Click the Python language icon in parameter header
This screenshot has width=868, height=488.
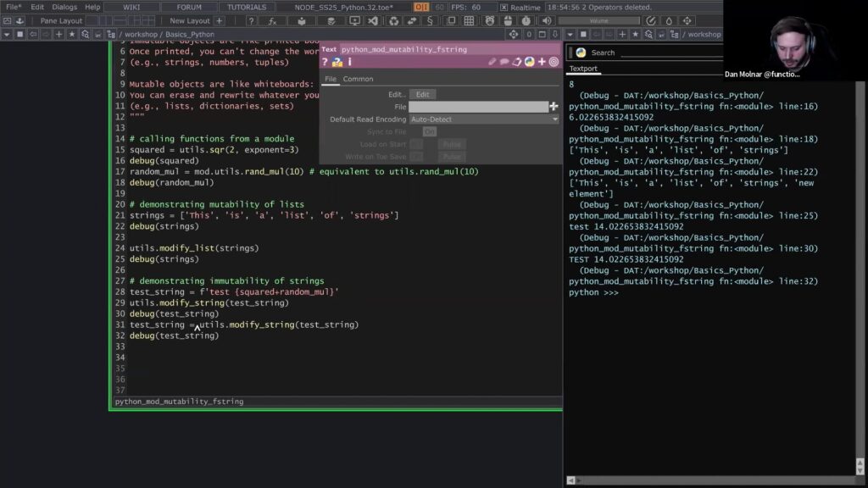click(529, 62)
